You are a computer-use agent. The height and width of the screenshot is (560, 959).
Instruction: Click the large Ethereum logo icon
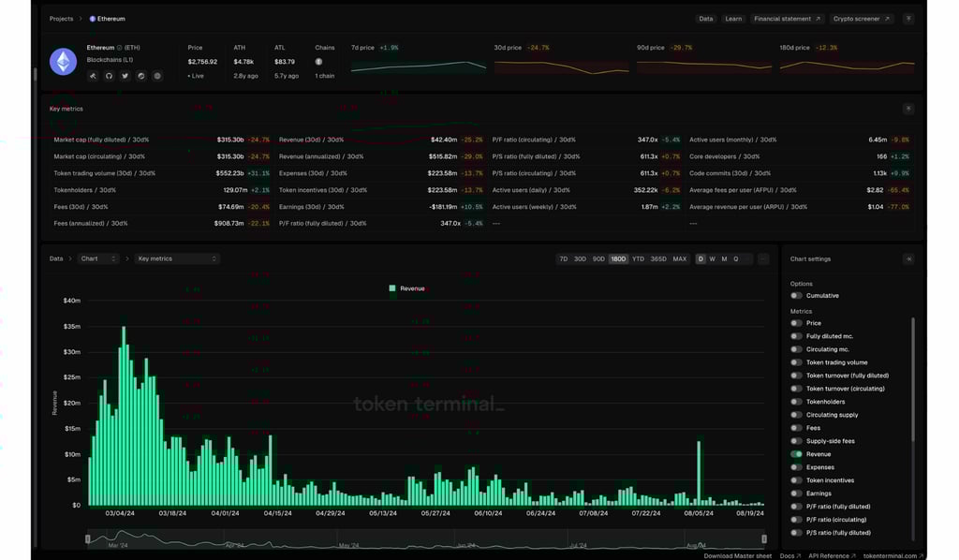click(x=63, y=62)
